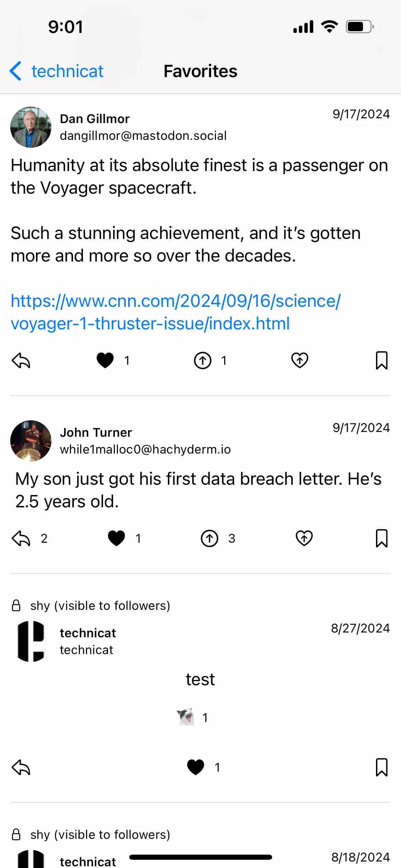This screenshot has height=868, width=401.
Task: Boost-and-favorite John Turner's post
Action: [304, 538]
